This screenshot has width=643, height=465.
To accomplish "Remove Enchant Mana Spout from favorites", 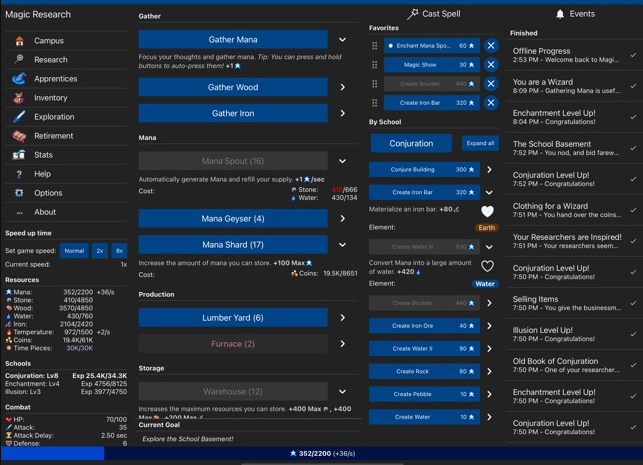I will tap(491, 46).
